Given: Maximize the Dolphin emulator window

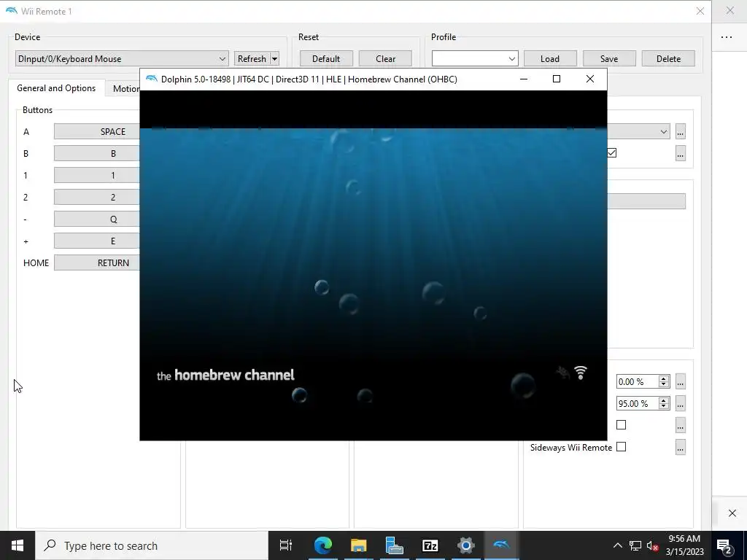Looking at the screenshot, I should tap(556, 79).
